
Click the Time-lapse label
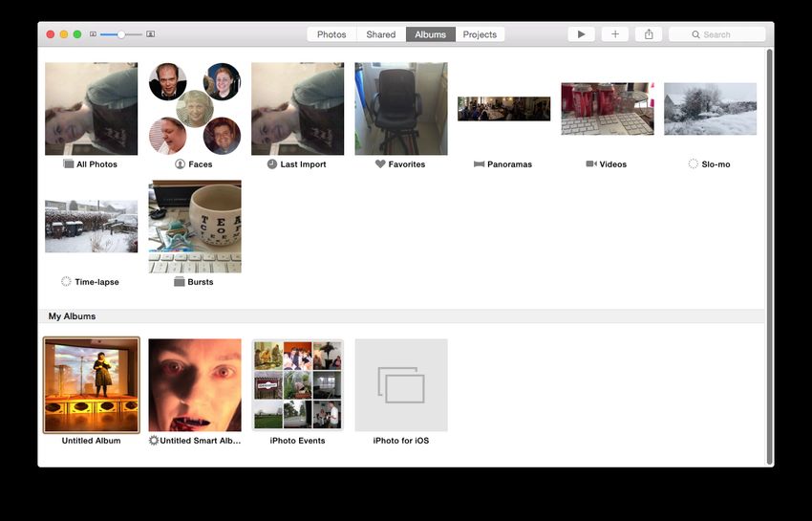point(96,282)
